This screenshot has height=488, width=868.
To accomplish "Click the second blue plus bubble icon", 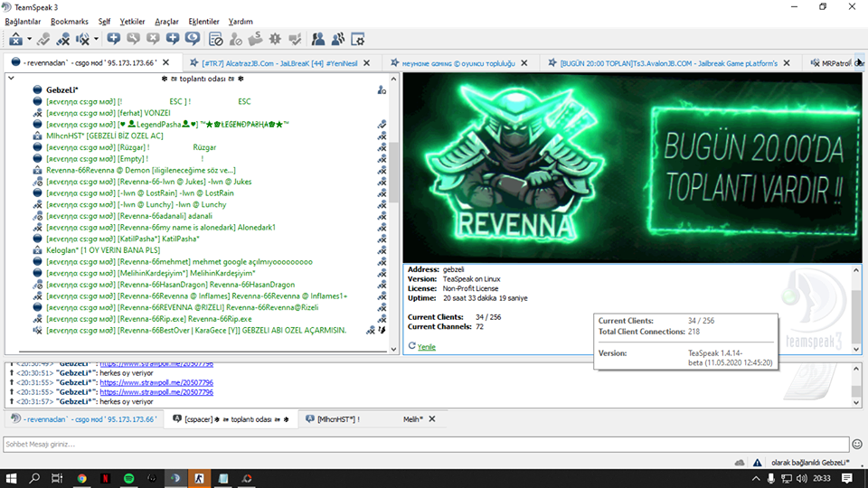I will (x=173, y=39).
